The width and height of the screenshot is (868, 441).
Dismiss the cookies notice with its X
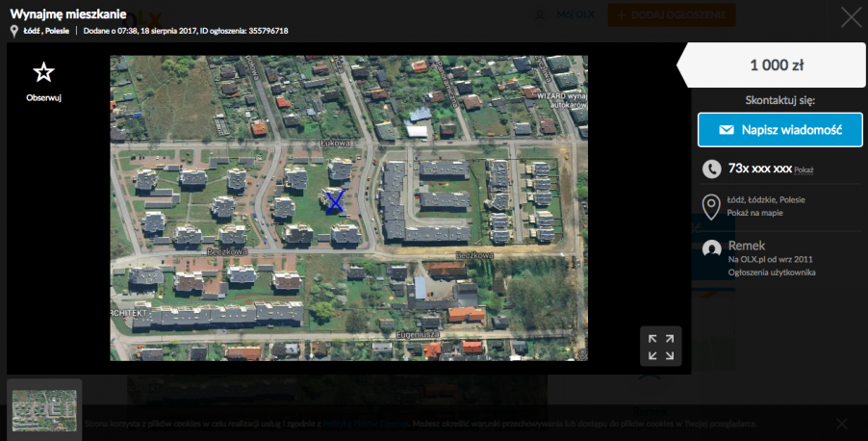tap(841, 424)
